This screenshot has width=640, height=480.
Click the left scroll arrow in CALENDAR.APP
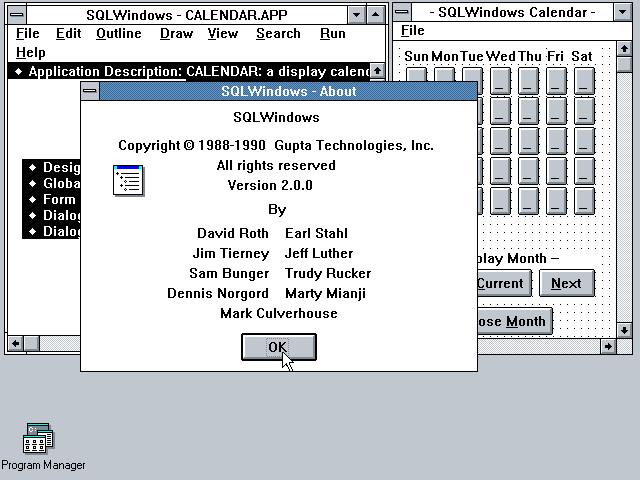[16, 344]
